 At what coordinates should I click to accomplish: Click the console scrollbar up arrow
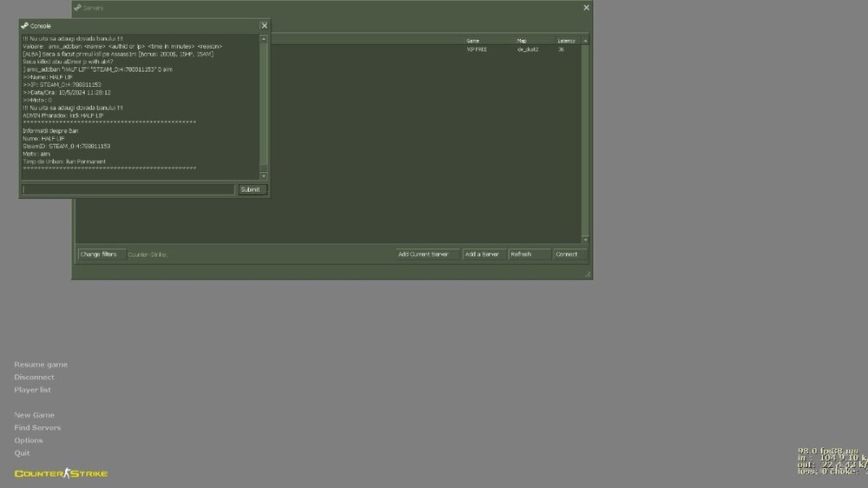click(x=264, y=38)
